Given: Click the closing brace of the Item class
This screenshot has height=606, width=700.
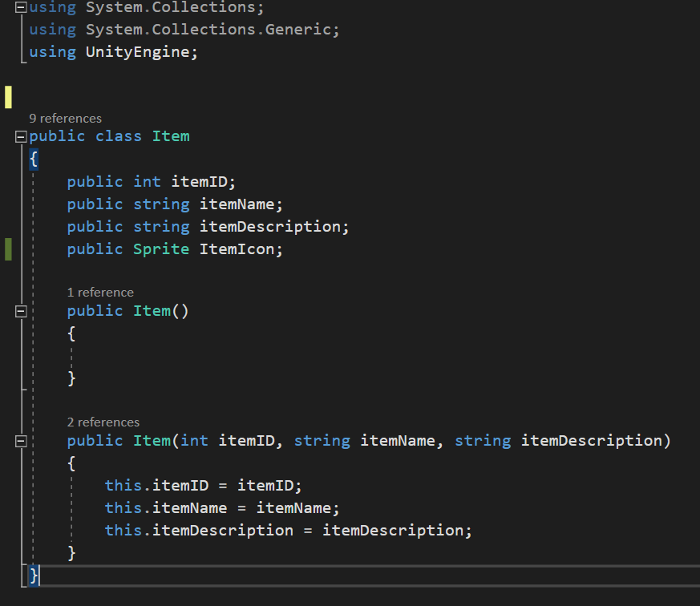Looking at the screenshot, I should click(32, 575).
